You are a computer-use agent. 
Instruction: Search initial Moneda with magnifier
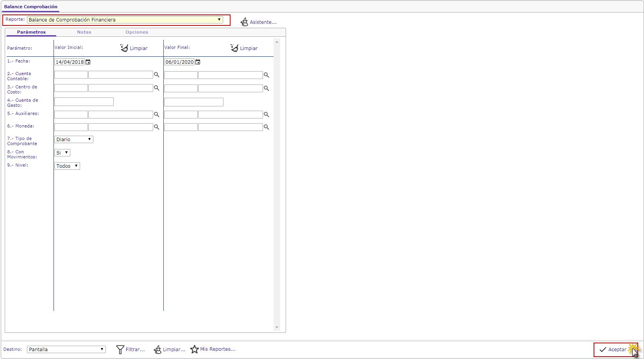pyautogui.click(x=156, y=127)
